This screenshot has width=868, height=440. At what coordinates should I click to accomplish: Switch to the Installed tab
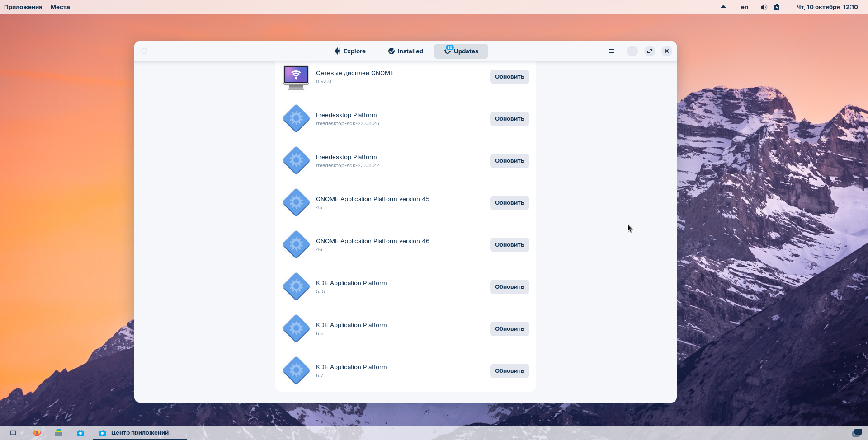(406, 51)
